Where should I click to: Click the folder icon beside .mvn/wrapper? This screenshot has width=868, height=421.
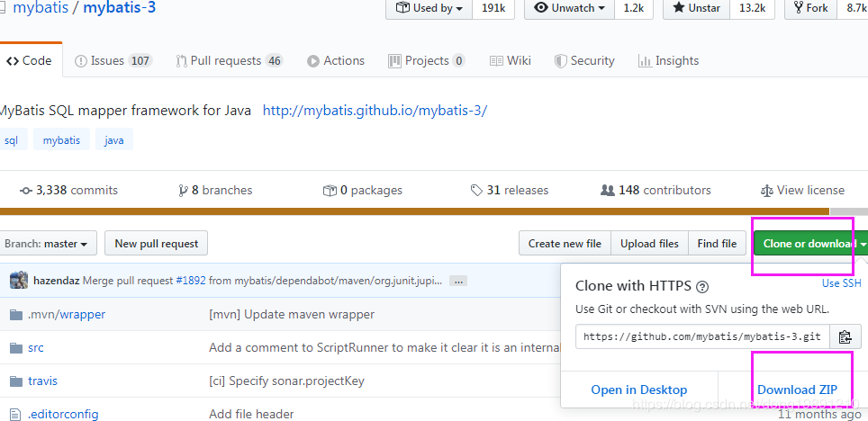pos(16,314)
